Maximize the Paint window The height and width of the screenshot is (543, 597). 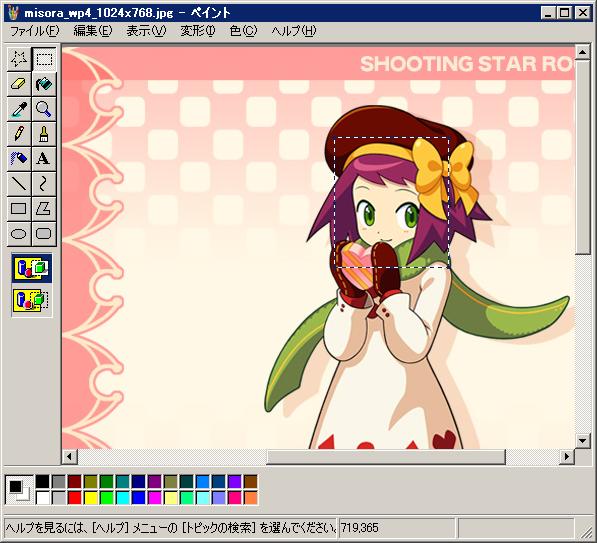point(564,13)
